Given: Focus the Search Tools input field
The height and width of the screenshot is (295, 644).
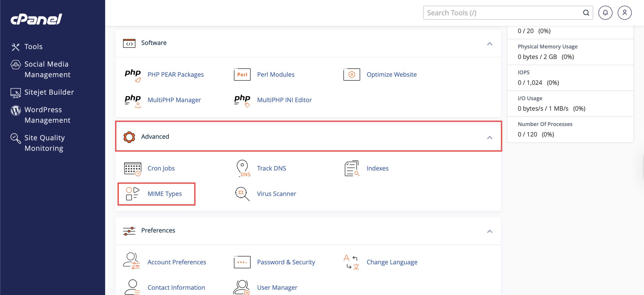Looking at the screenshot, I should point(503,13).
